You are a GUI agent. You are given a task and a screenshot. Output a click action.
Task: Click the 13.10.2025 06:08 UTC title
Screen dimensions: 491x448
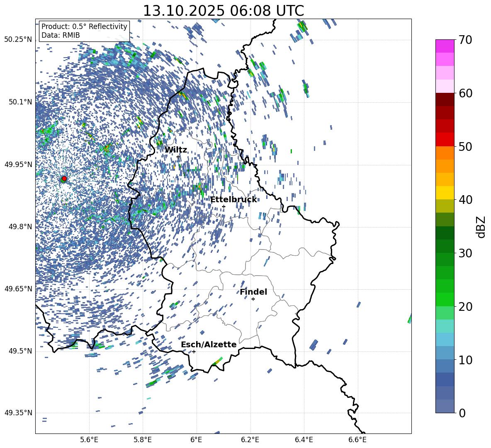(x=223, y=11)
